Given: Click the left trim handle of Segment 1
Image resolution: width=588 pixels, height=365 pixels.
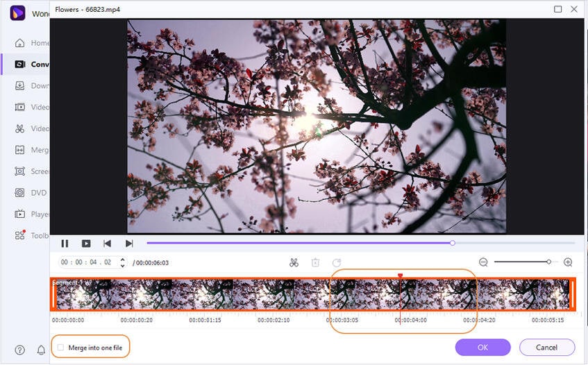Looking at the screenshot, I should coord(53,295).
